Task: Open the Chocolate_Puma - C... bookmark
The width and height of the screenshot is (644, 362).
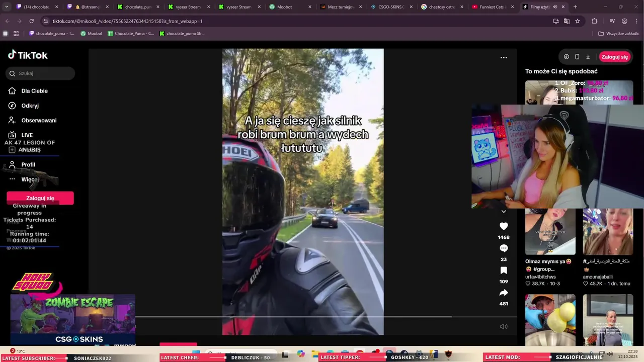Action: pos(131,34)
